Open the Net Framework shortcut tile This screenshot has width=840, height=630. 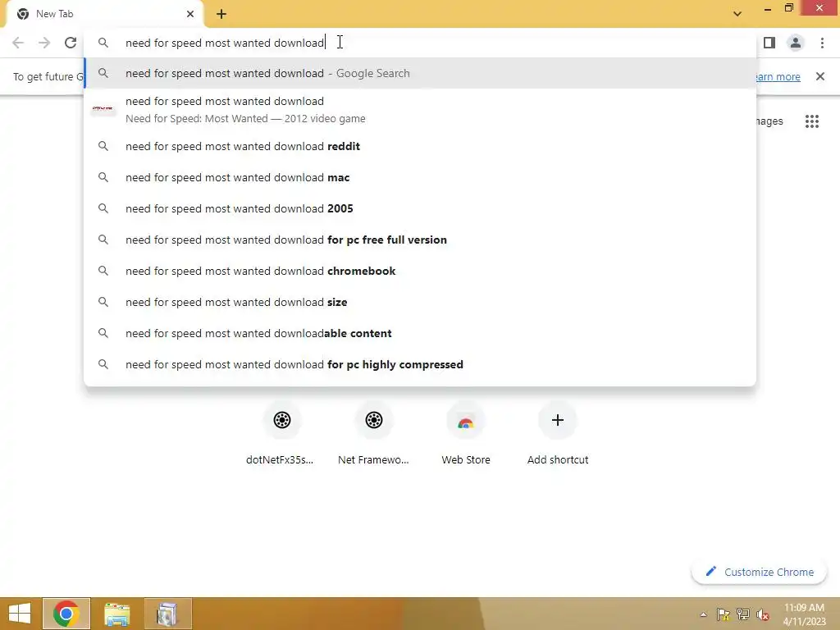[x=373, y=435]
